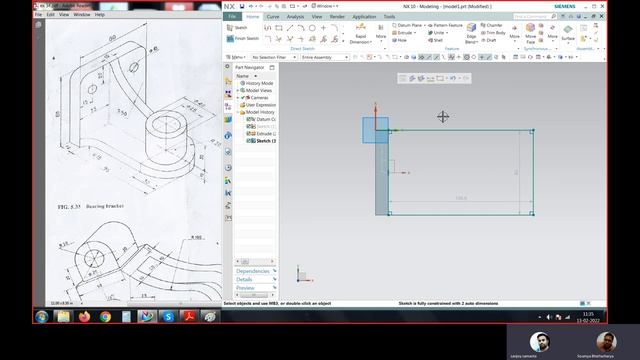640x360 pixels.
Task: Expand the Cameras node
Action: point(238,98)
